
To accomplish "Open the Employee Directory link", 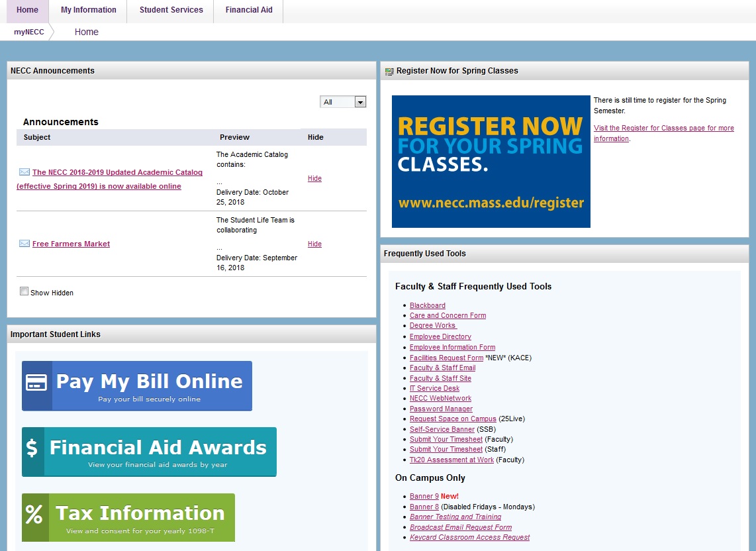I will tap(440, 337).
